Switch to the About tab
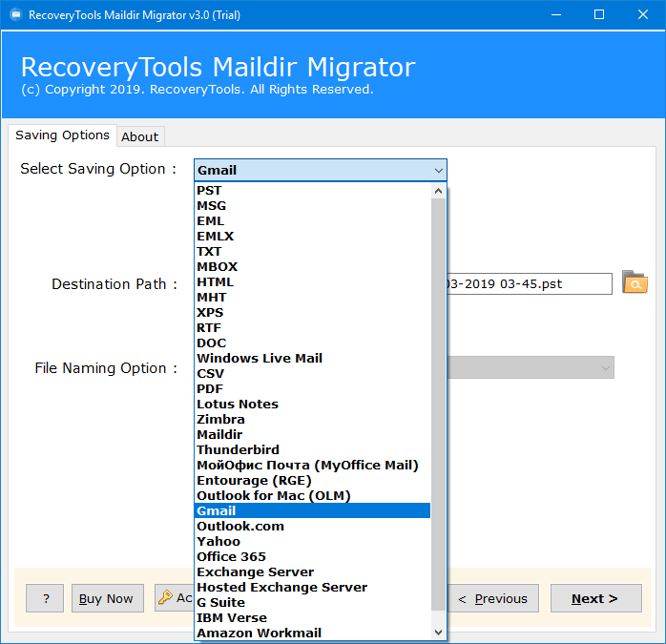Viewport: 666px width, 644px height. coord(140,136)
